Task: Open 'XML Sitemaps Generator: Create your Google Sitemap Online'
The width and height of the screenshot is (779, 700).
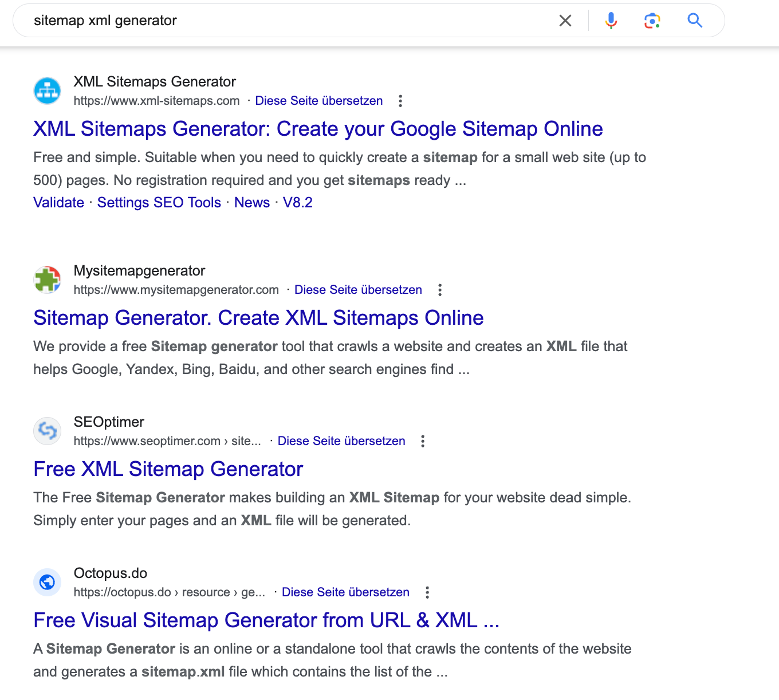Action: tap(318, 129)
